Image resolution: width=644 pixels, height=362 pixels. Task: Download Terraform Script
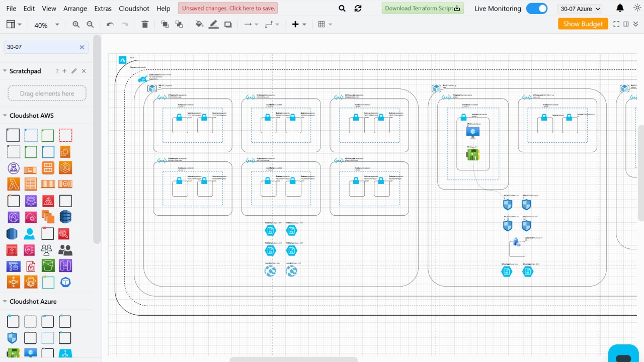423,8
